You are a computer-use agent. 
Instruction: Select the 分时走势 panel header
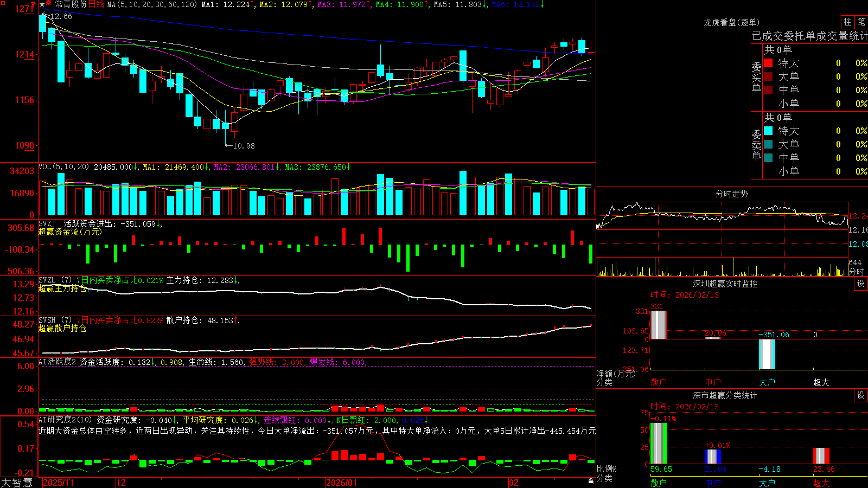coord(731,194)
